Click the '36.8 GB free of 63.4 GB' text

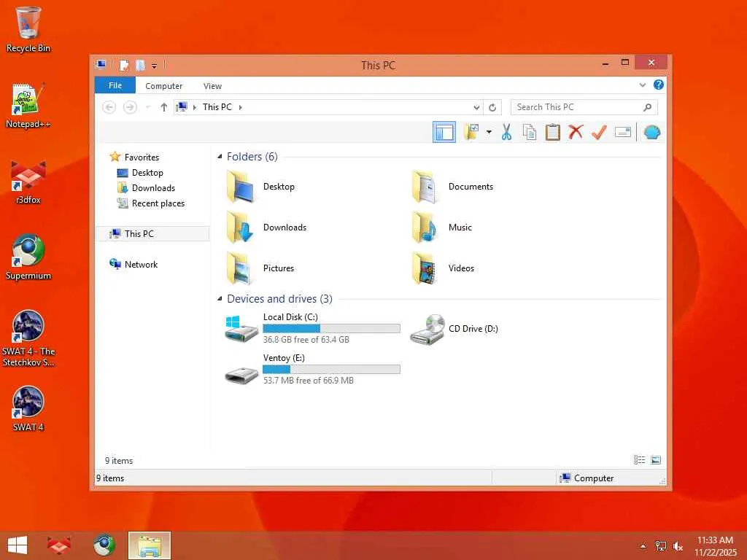[306, 340]
